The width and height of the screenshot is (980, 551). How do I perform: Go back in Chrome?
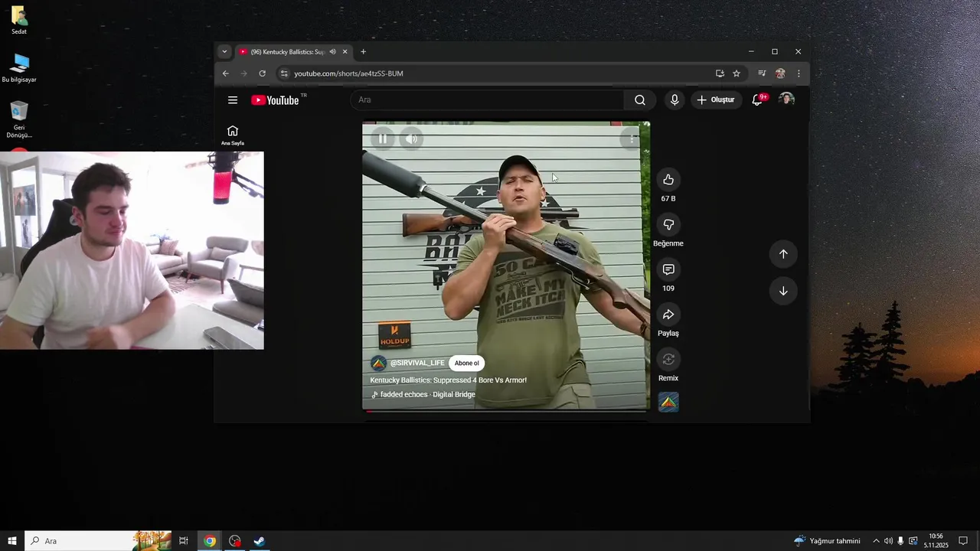click(x=226, y=73)
